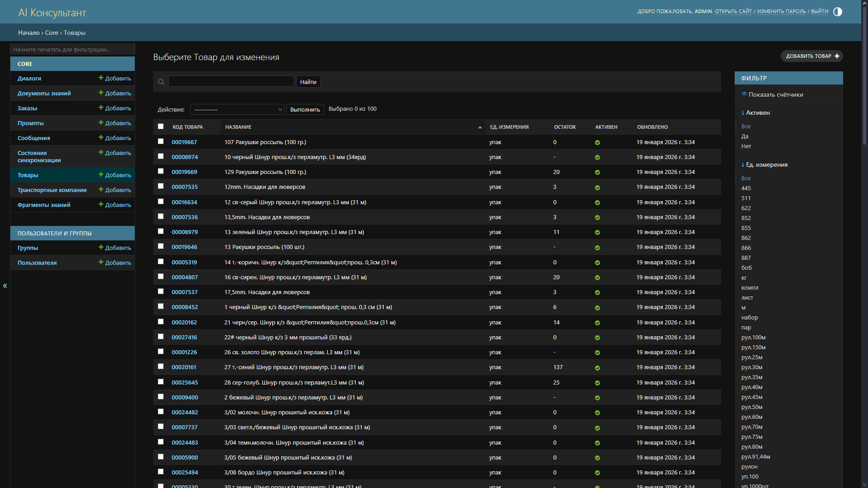Click the active status icon for item 00019667

coord(597,142)
